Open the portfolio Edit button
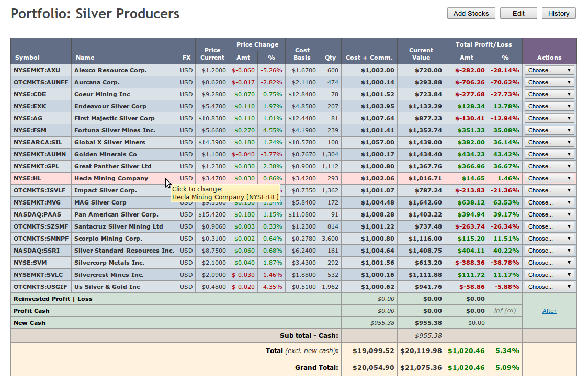The width and height of the screenshot is (588, 386). pos(518,13)
